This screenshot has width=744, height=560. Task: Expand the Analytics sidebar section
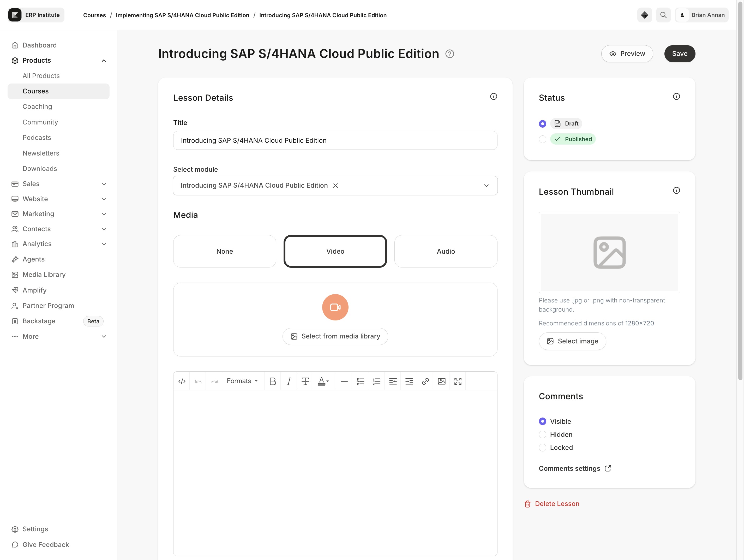click(x=104, y=244)
